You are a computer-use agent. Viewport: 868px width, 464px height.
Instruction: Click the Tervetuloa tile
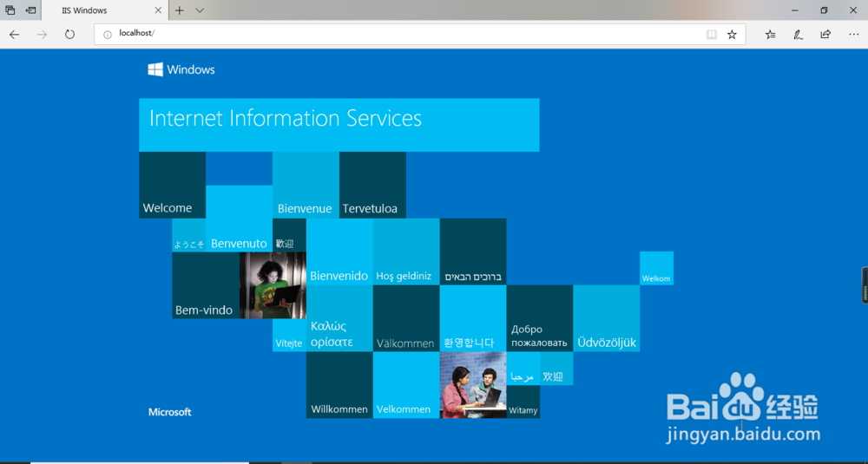click(x=372, y=185)
